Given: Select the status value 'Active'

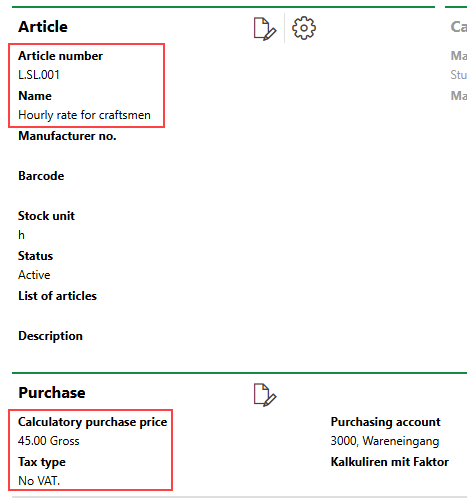Looking at the screenshot, I should click(34, 275).
